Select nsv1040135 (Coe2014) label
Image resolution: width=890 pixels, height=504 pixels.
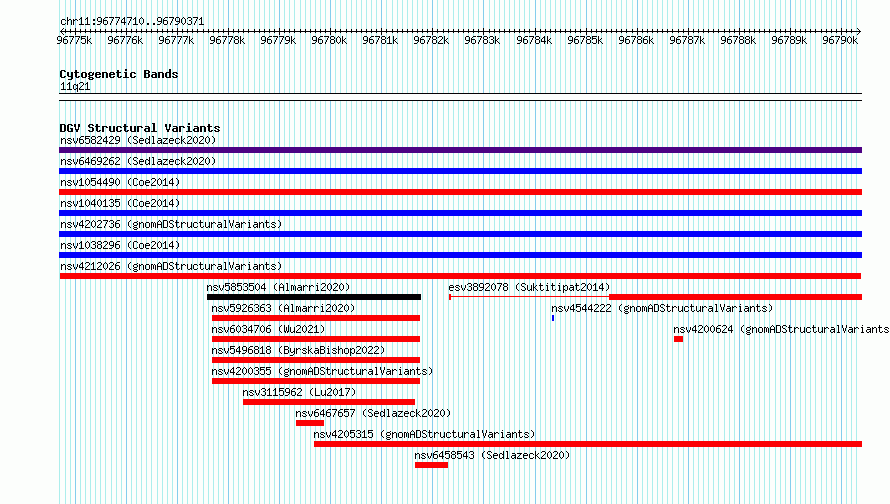pos(120,203)
